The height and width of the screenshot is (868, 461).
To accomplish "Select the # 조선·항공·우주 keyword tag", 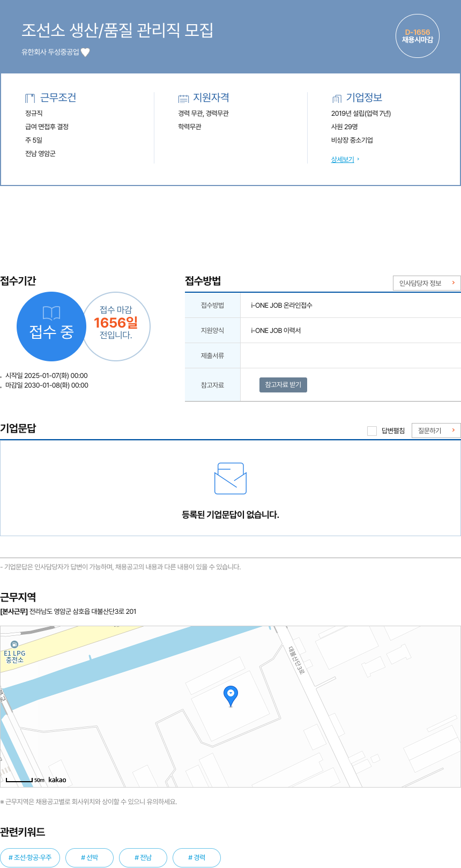I will 30,857.
